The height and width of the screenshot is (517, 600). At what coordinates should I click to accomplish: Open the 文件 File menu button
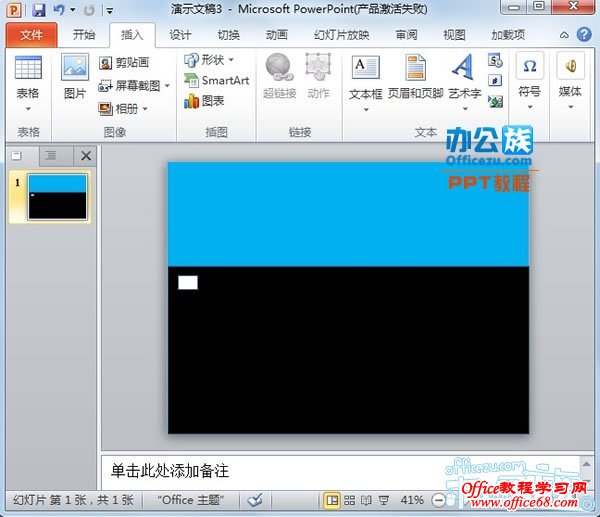tap(31, 35)
